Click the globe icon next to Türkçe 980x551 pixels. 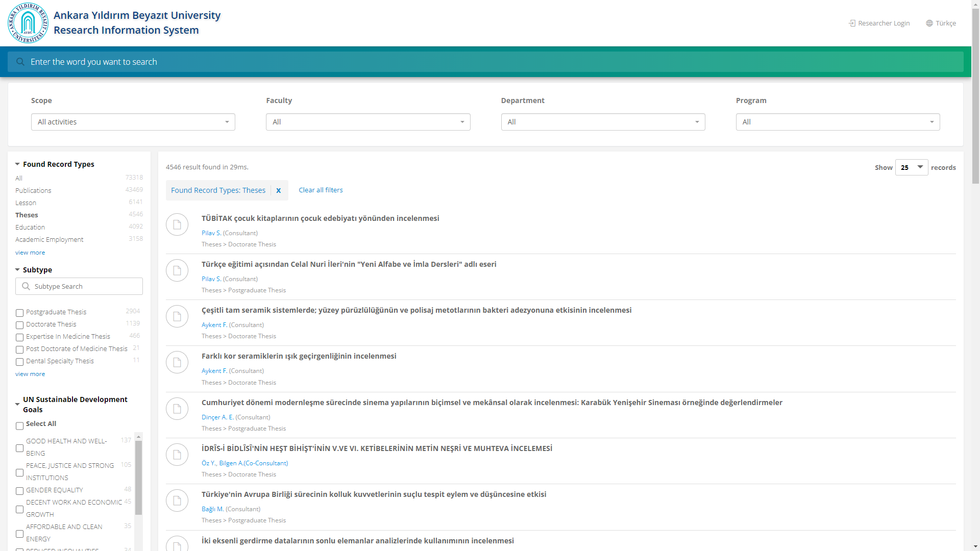pos(929,23)
